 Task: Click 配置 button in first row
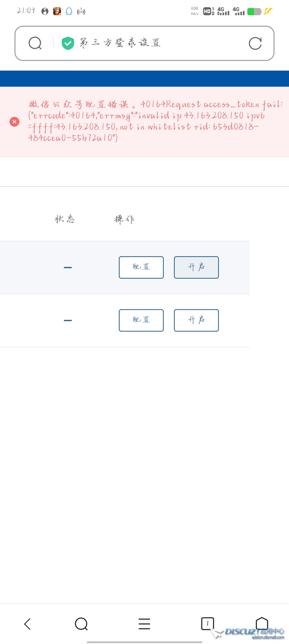tap(141, 267)
